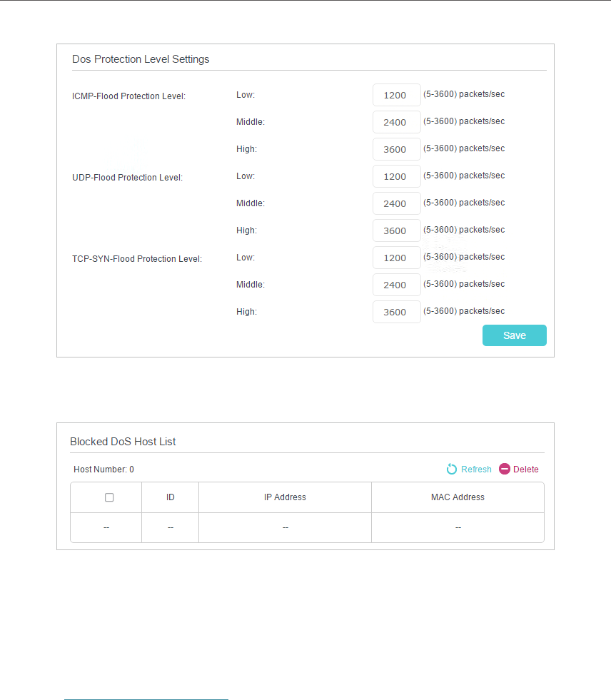Tick the select-all checkbox in host table
611x700 pixels.
coord(109,497)
